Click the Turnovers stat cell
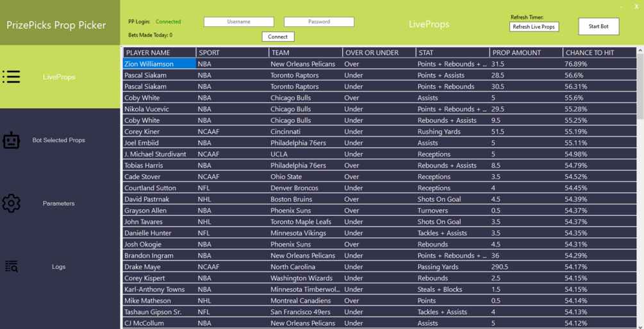 [452, 211]
